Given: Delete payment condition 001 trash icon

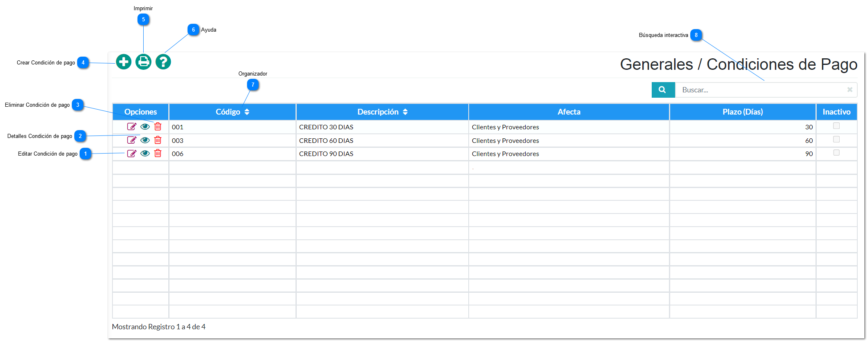Looking at the screenshot, I should pos(158,126).
